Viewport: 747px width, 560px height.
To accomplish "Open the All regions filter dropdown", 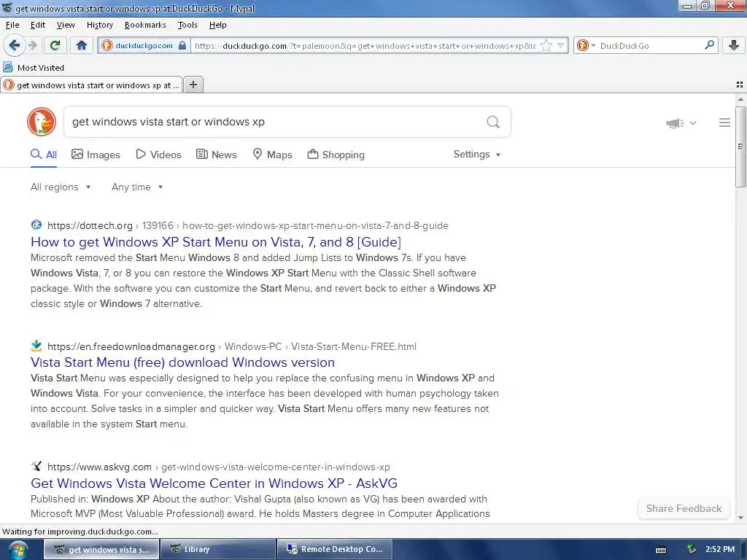I will click(61, 187).
